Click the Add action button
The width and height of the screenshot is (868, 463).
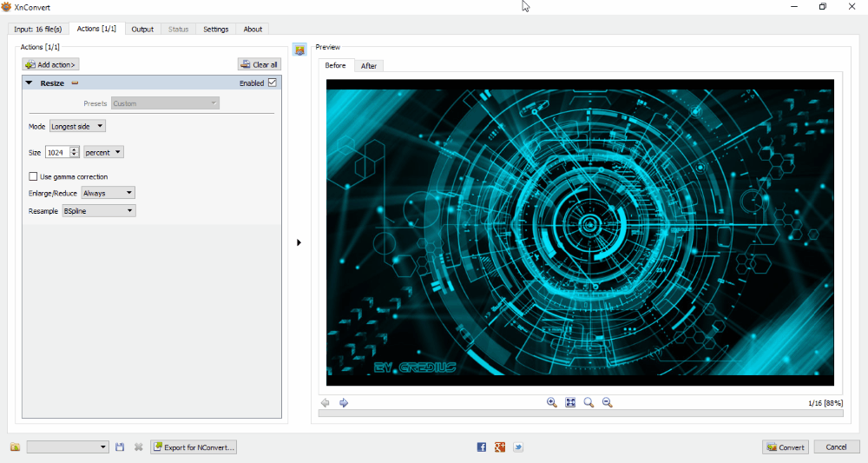click(x=50, y=65)
